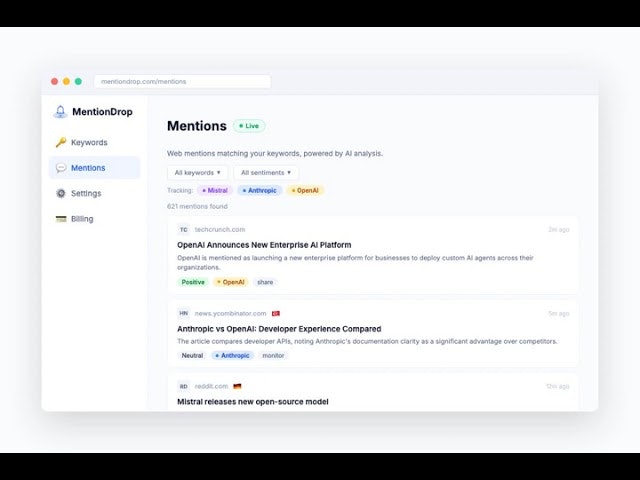Click the Billing credit card icon
This screenshot has height=480, width=640.
[61, 219]
